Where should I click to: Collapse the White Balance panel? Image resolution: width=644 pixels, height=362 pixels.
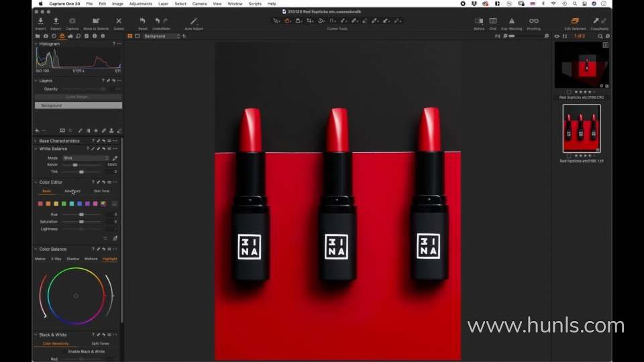coord(36,149)
